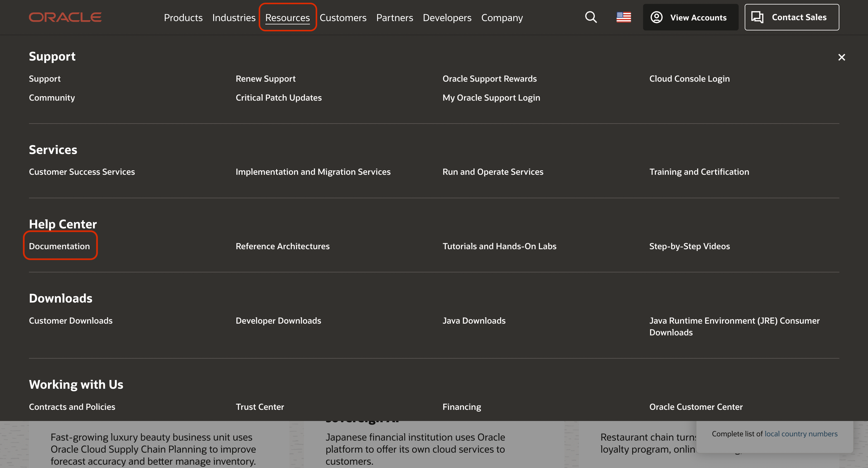
Task: Click the local country numbers link
Action: (x=800, y=434)
